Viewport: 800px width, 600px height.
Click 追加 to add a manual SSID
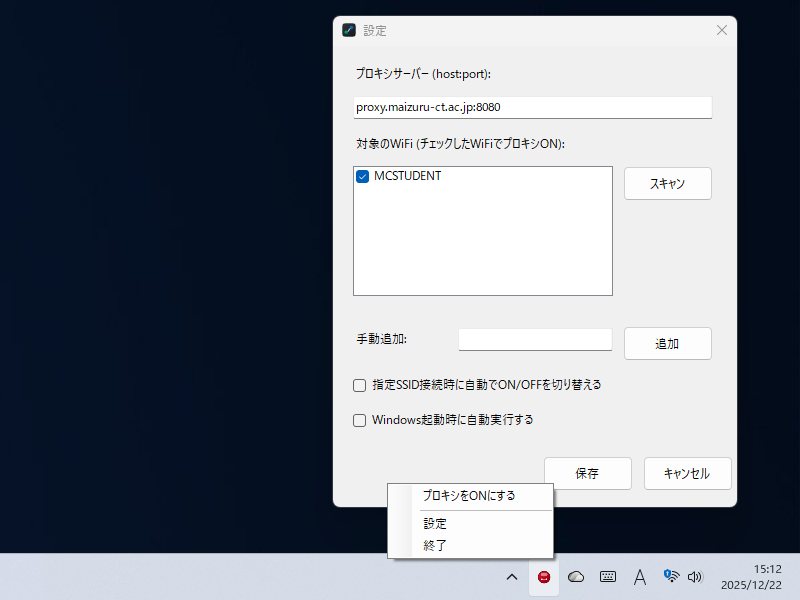(667, 343)
